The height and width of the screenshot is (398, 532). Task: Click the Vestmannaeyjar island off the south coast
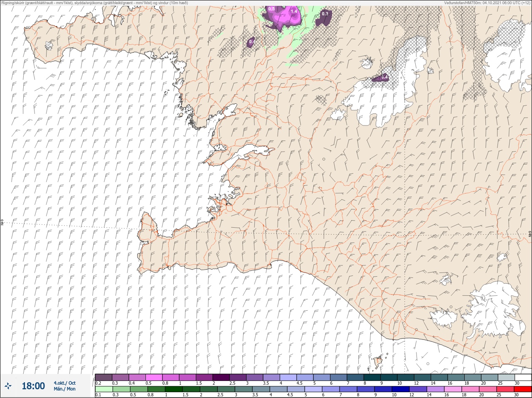pyautogui.click(x=378, y=362)
